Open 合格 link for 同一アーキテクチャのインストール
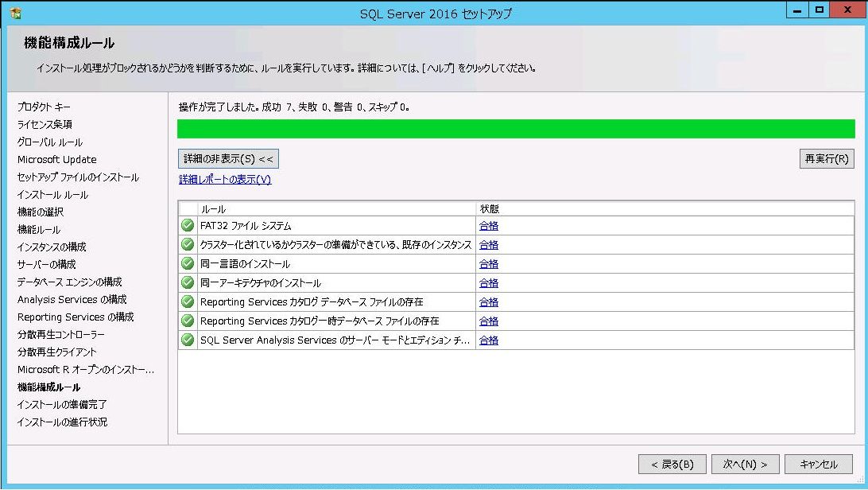Viewport: 868px width, 490px height. (488, 283)
